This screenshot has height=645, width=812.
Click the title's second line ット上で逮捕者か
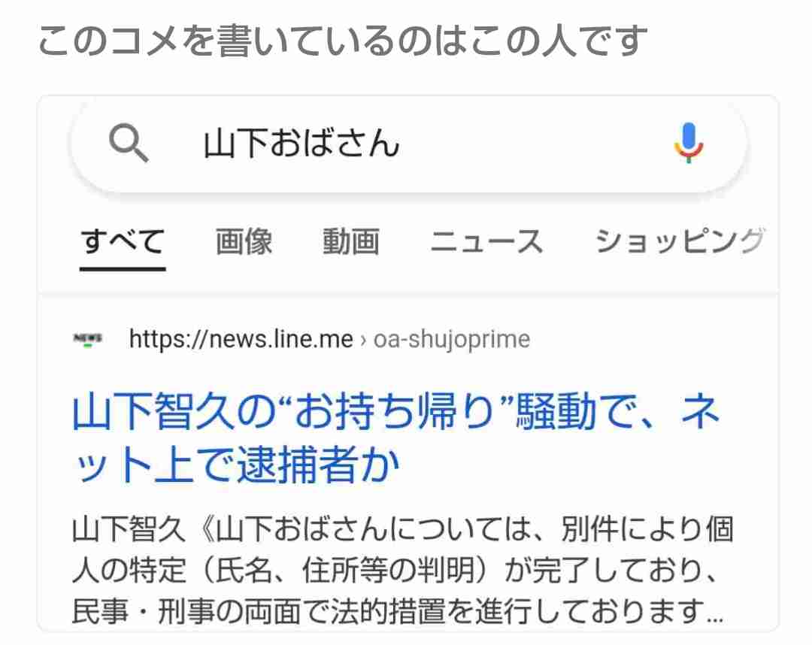point(236,465)
